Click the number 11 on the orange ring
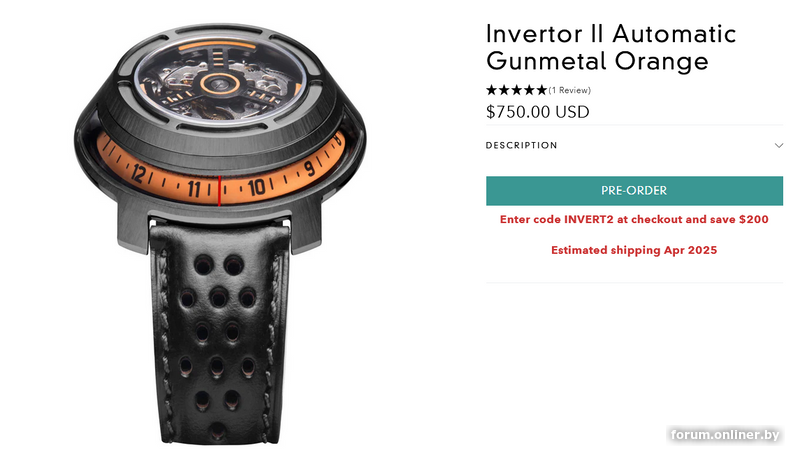 click(194, 189)
